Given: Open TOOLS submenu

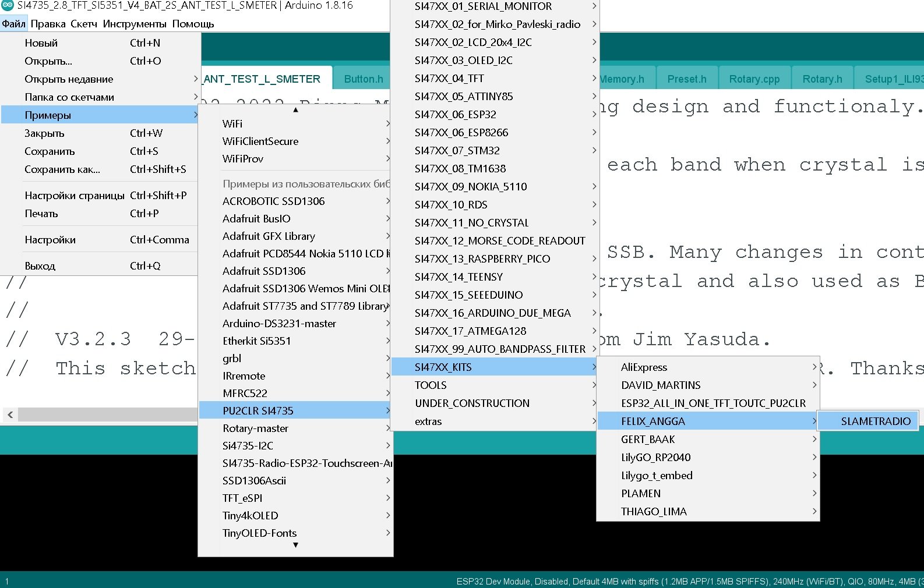Looking at the screenshot, I should tap(495, 385).
